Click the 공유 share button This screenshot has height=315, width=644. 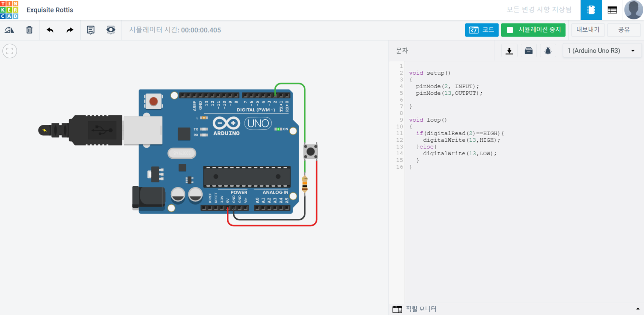[x=624, y=30]
